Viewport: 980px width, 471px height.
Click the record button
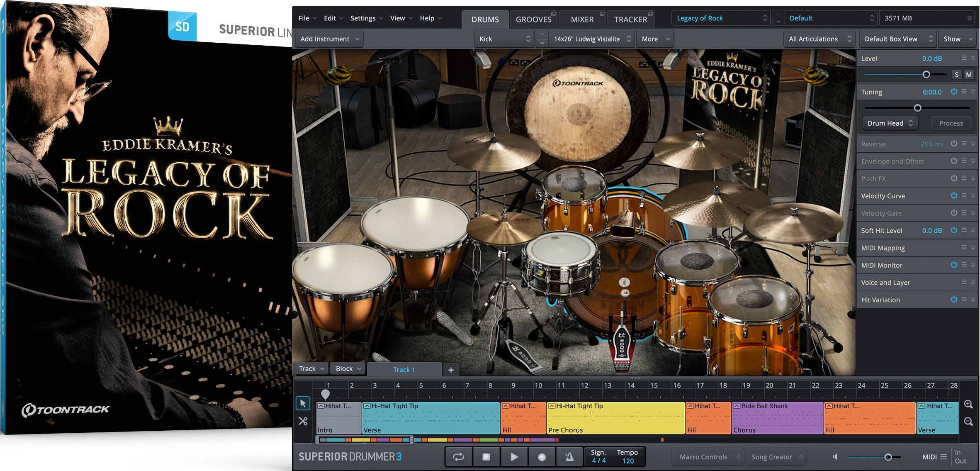(x=542, y=457)
